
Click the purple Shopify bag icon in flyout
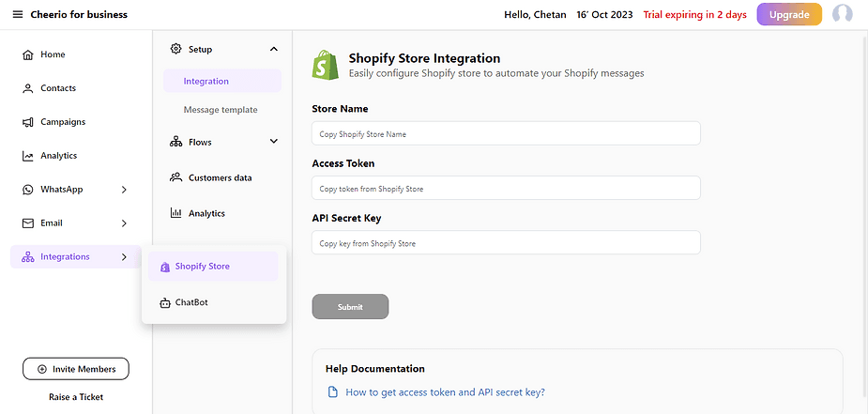click(164, 267)
